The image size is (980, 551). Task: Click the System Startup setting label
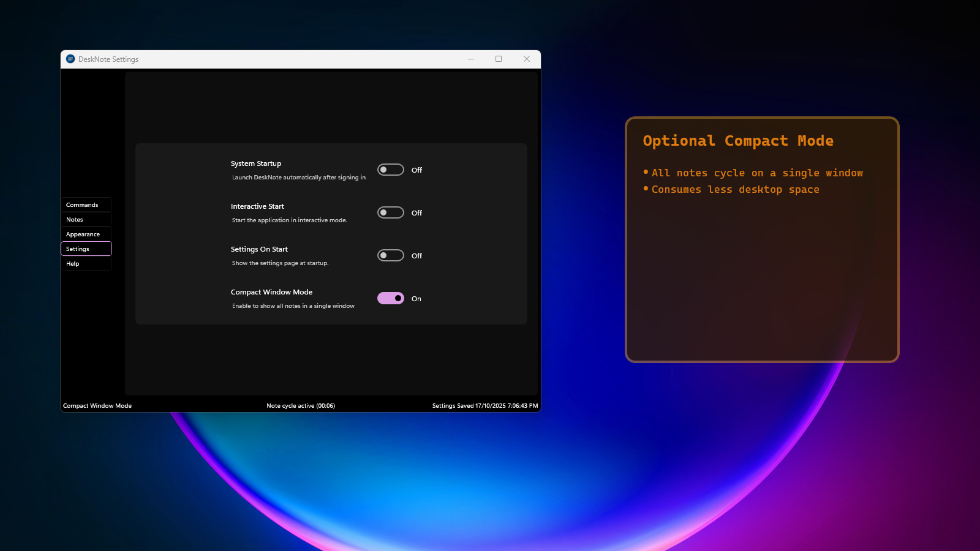(256, 163)
